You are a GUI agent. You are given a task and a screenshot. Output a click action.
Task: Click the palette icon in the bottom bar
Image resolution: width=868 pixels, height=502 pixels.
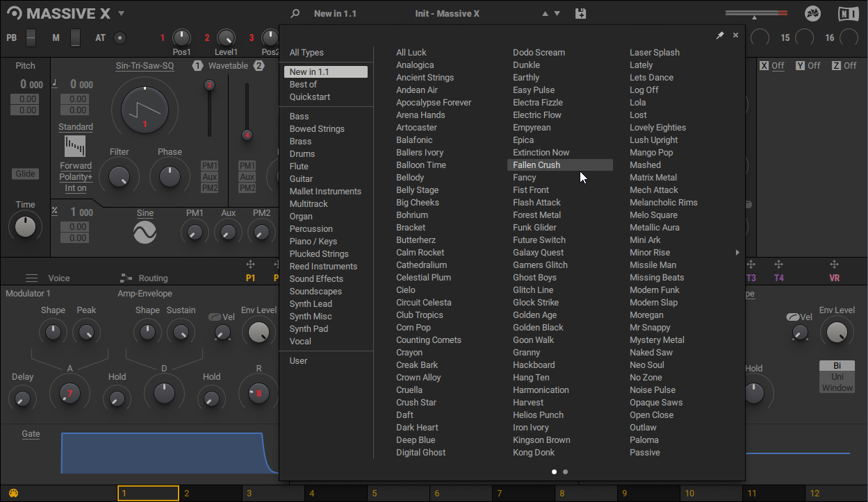[x=13, y=494]
